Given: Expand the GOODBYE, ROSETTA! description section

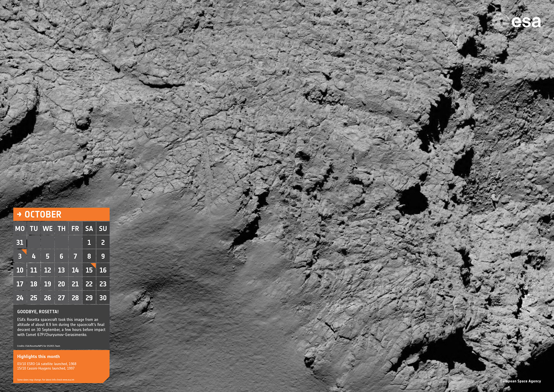Looking at the screenshot, I should 61,326.
